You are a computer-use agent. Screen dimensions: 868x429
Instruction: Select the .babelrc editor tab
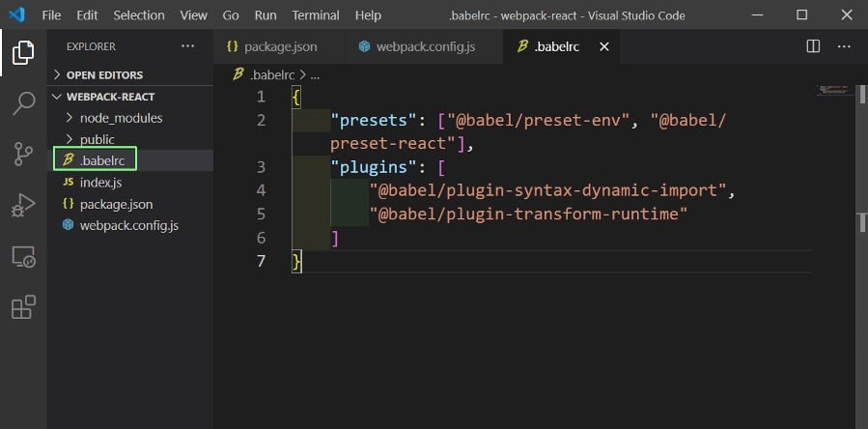(x=562, y=47)
